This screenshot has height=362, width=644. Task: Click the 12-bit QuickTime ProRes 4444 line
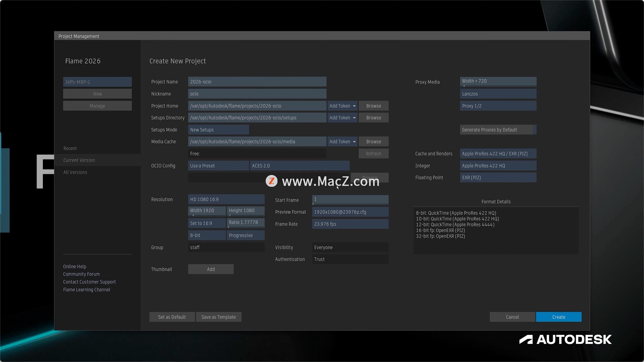coord(455,225)
